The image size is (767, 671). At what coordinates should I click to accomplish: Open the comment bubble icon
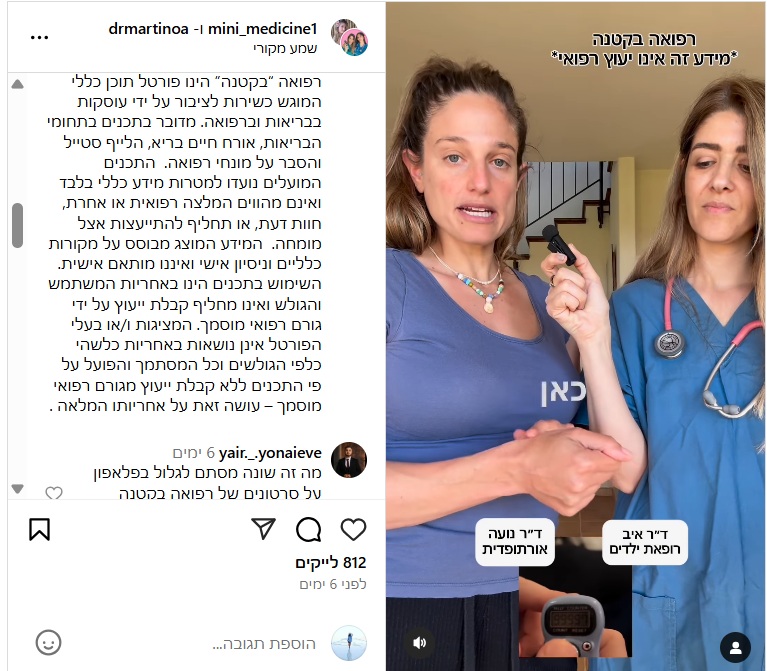(x=309, y=530)
